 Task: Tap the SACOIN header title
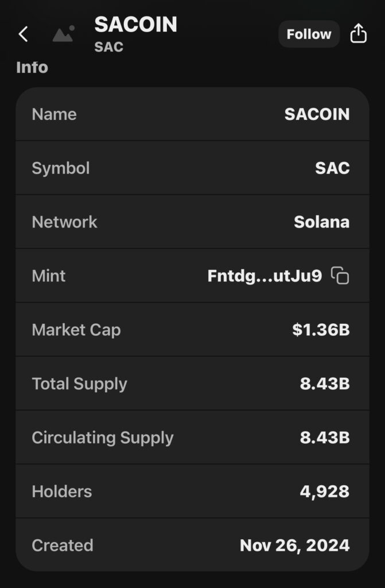tap(136, 24)
